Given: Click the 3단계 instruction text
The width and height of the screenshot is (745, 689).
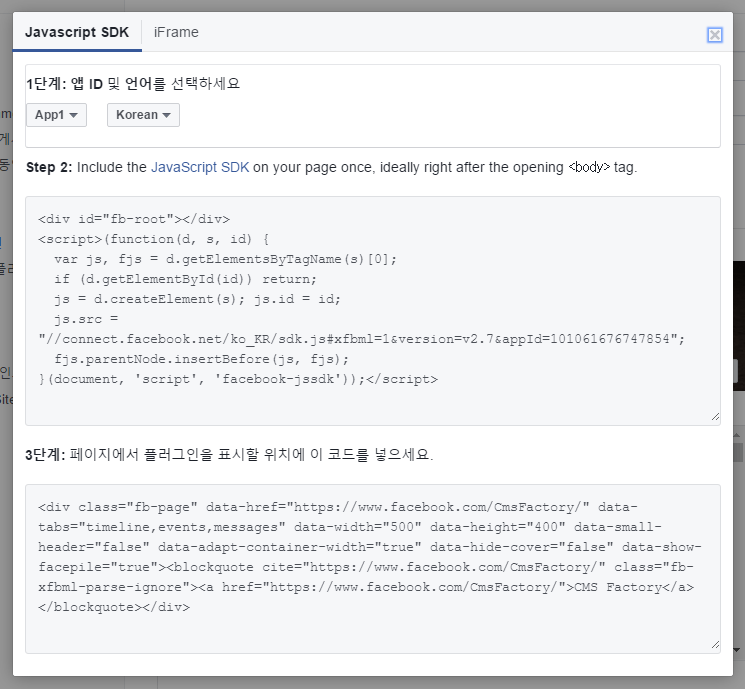Looking at the screenshot, I should tap(229, 455).
